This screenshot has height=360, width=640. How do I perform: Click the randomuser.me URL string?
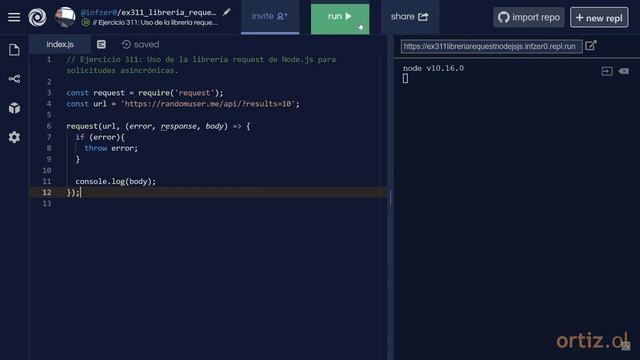208,104
